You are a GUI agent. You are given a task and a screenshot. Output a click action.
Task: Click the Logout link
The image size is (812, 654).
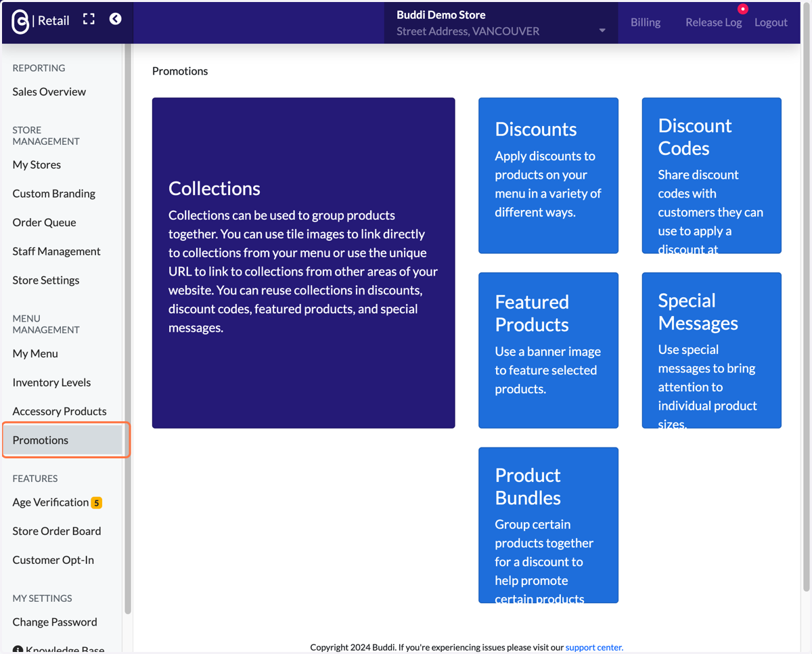(x=771, y=22)
